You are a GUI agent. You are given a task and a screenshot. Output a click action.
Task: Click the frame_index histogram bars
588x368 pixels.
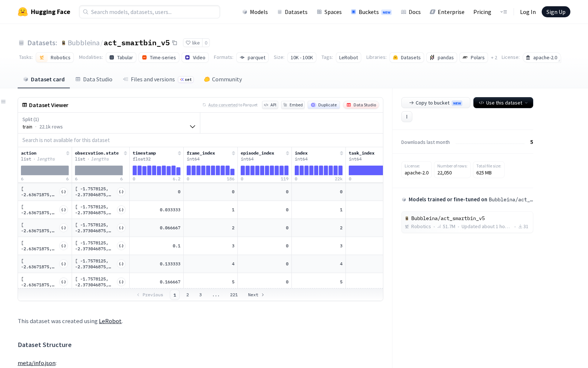click(211, 170)
